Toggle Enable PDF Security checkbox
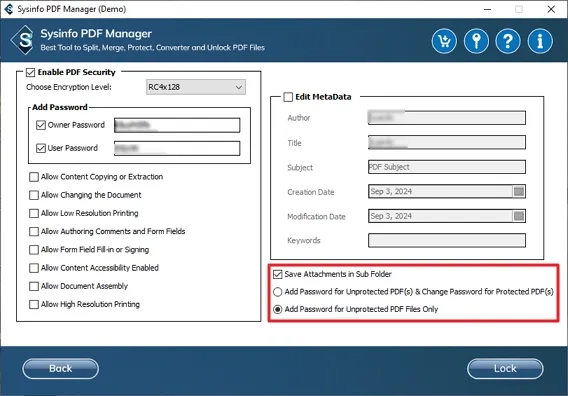 point(30,72)
